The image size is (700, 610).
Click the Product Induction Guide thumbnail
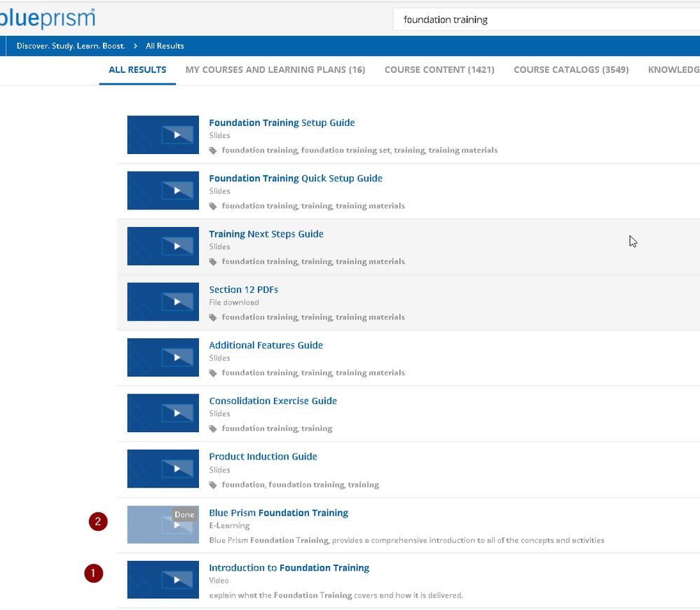point(163,469)
